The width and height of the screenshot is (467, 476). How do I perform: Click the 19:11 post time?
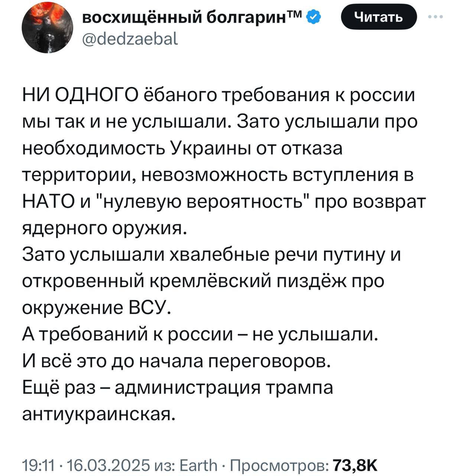coord(38,464)
